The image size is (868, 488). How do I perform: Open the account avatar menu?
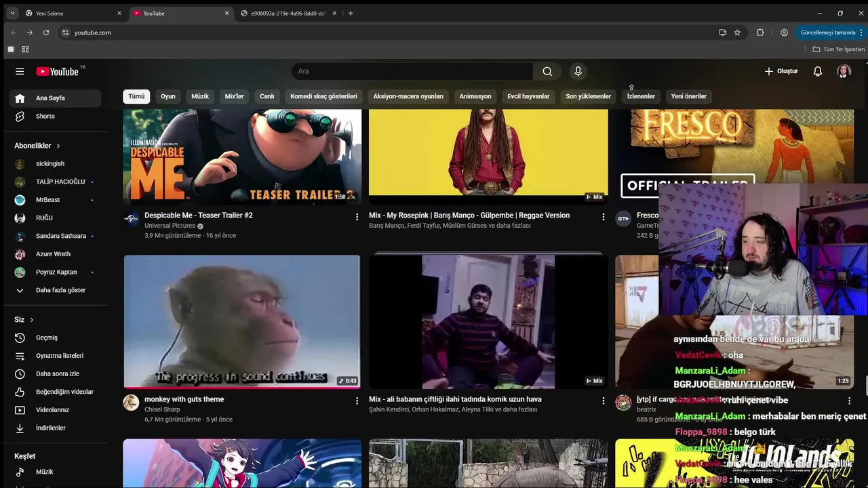point(844,71)
